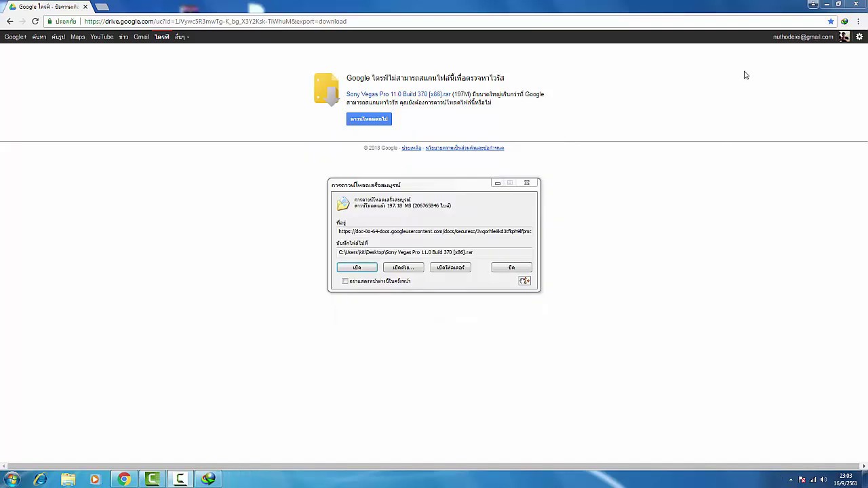868x488 pixels.
Task: Click the เปิดด้วย... (Open with) button
Action: tap(403, 267)
